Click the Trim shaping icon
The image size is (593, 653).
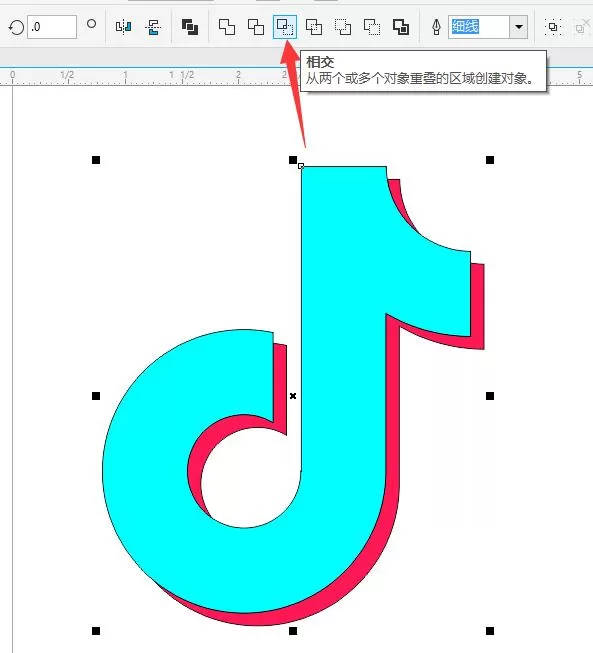point(256,27)
